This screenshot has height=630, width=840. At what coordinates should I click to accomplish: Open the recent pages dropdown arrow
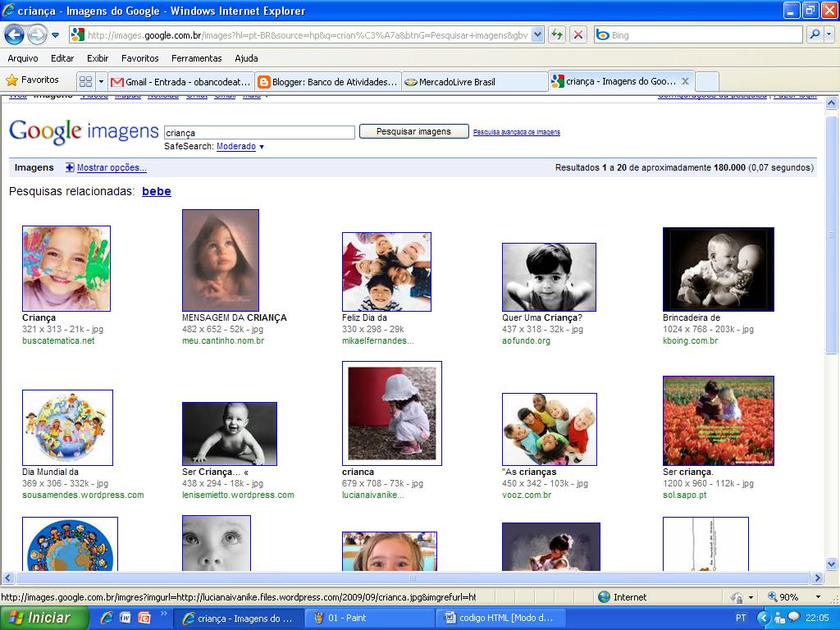[55, 35]
